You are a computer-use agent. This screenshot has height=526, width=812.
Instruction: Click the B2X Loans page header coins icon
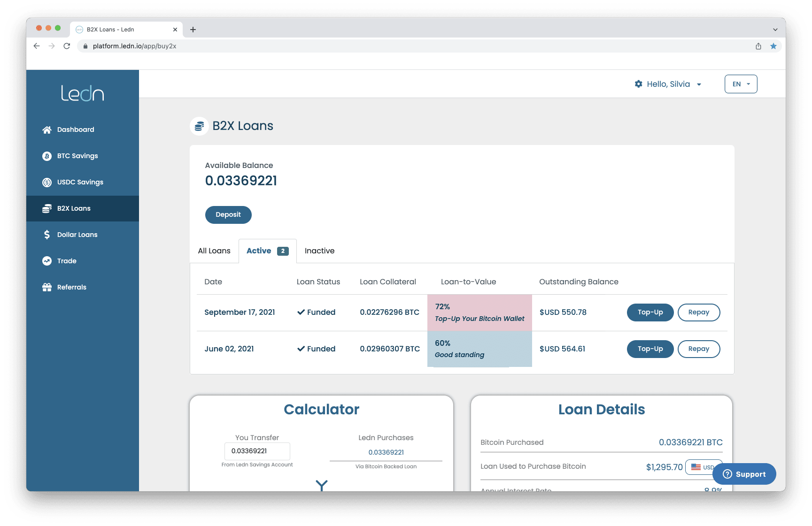[x=199, y=126]
